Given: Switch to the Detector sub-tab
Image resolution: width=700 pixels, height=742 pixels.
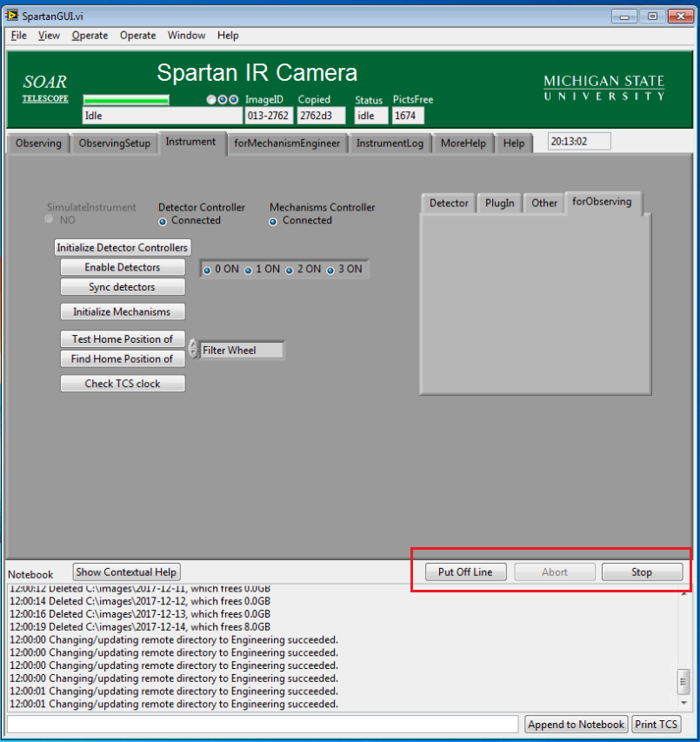Looking at the screenshot, I should [449, 204].
